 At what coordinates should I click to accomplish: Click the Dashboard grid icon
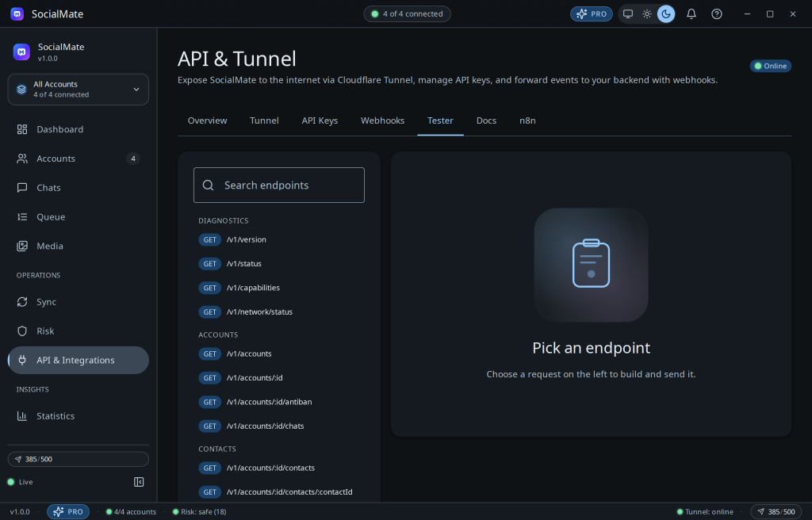(22, 129)
